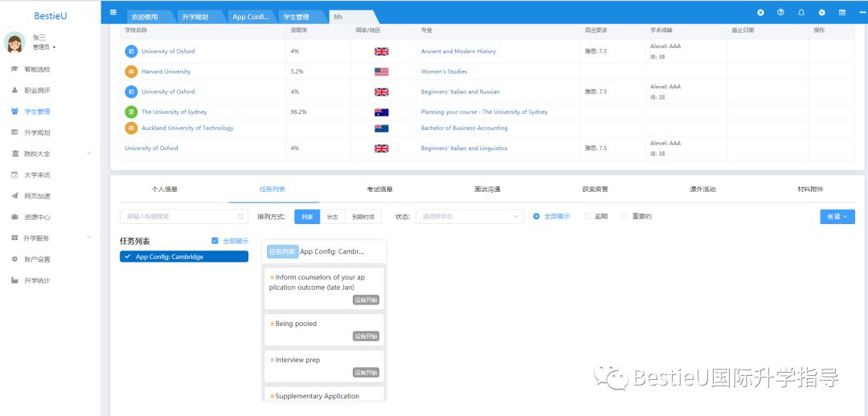Open the Women's Studies major link
The height and width of the screenshot is (416, 868).
pos(444,71)
